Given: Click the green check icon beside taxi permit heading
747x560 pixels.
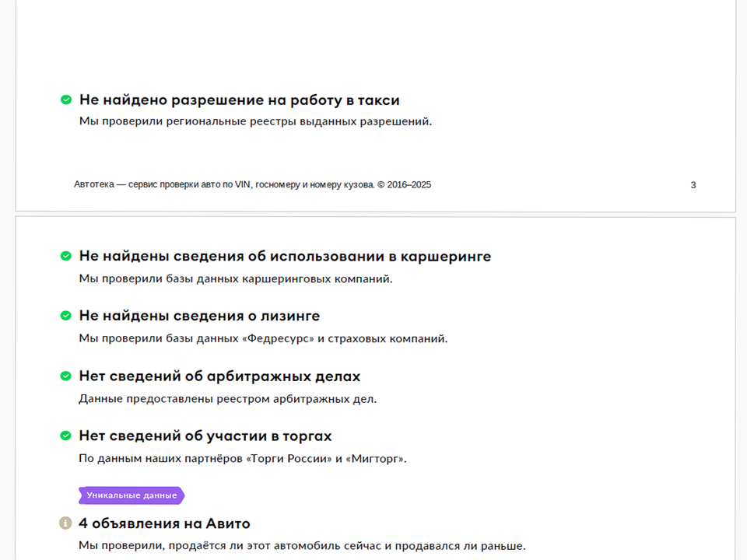Looking at the screenshot, I should [x=66, y=100].
